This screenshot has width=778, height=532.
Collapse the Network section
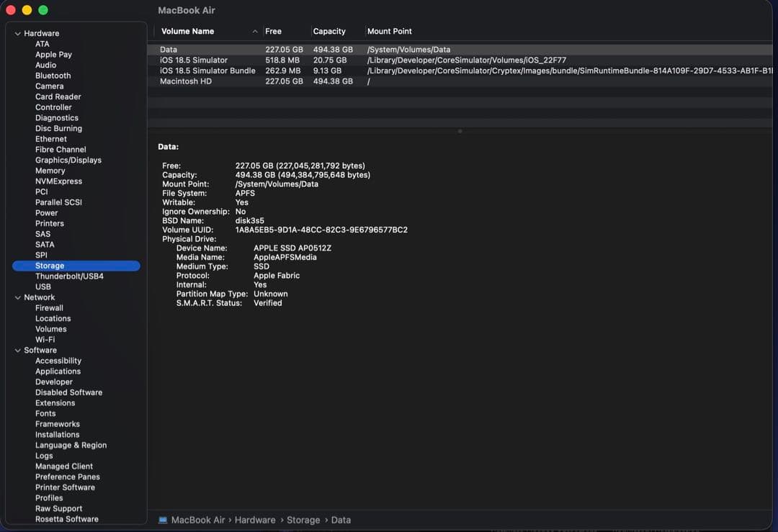tap(18, 297)
